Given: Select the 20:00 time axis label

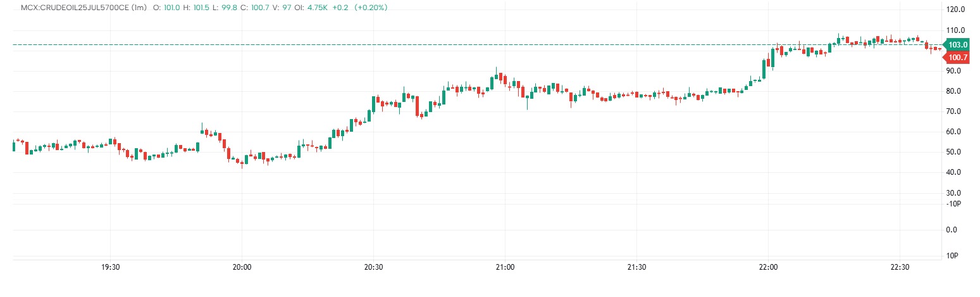Looking at the screenshot, I should [242, 267].
